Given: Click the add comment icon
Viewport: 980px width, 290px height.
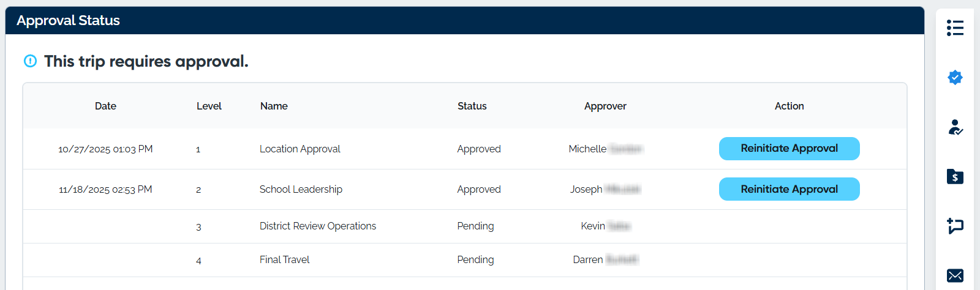Looking at the screenshot, I should tap(955, 226).
